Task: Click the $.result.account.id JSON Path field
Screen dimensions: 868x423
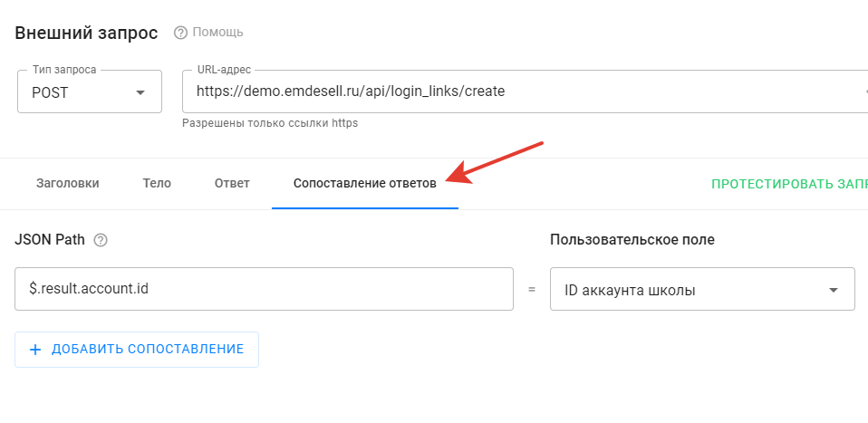Action: (264, 290)
